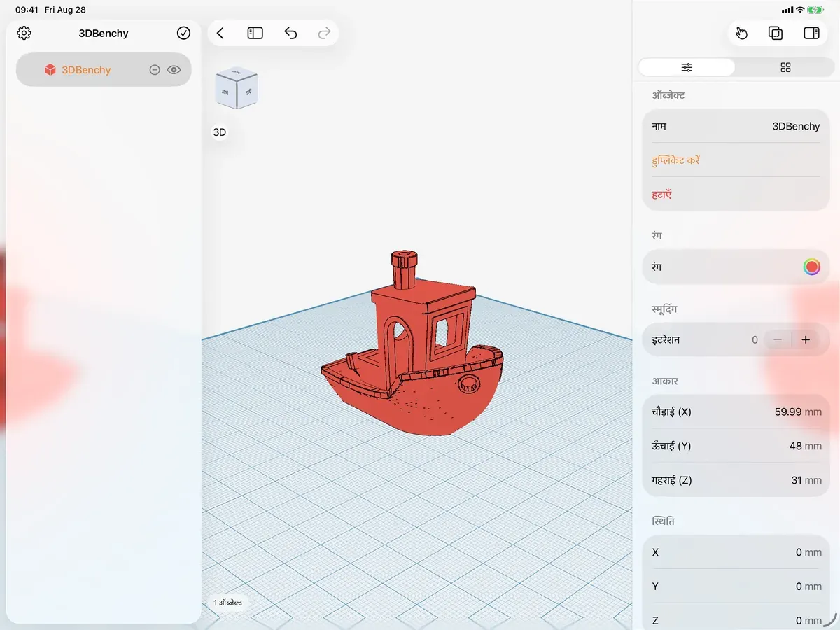
Task: Click डुप्लिकेट करें to duplicate the object
Action: [675, 160]
